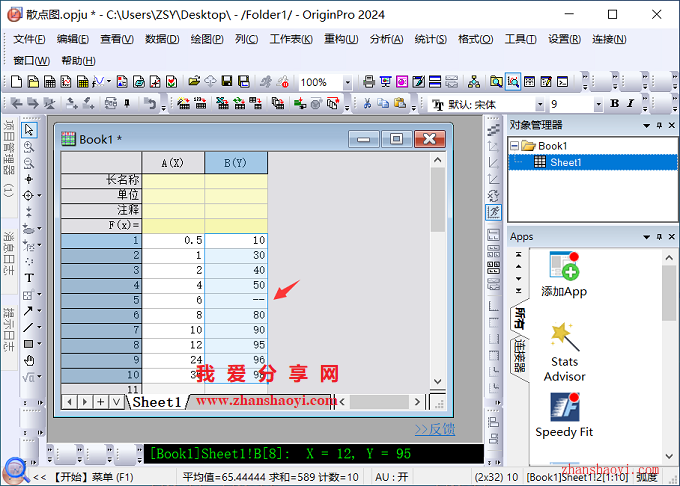Click the add sheet plus button
Screen dimensions: 680x486
click(100, 402)
